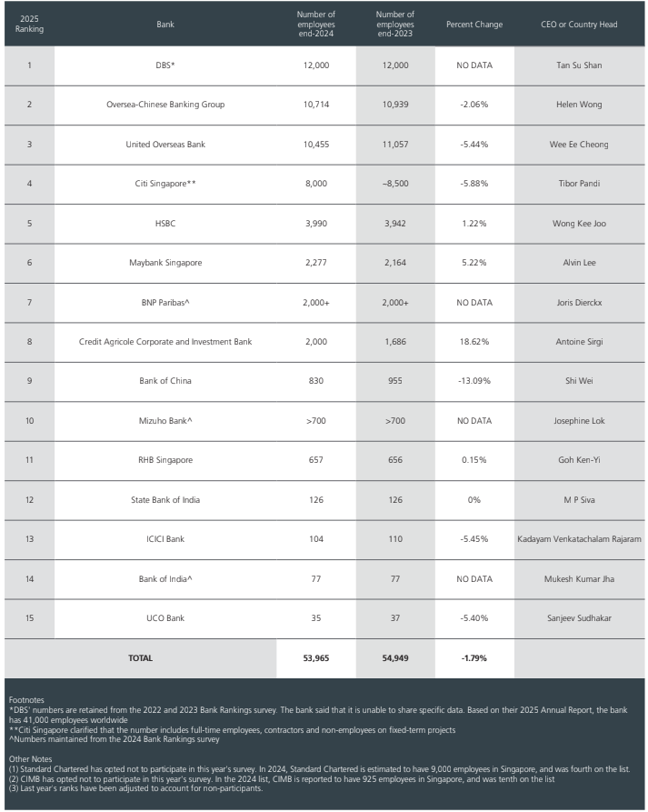Select United Overseas Bank row name

click(x=165, y=145)
